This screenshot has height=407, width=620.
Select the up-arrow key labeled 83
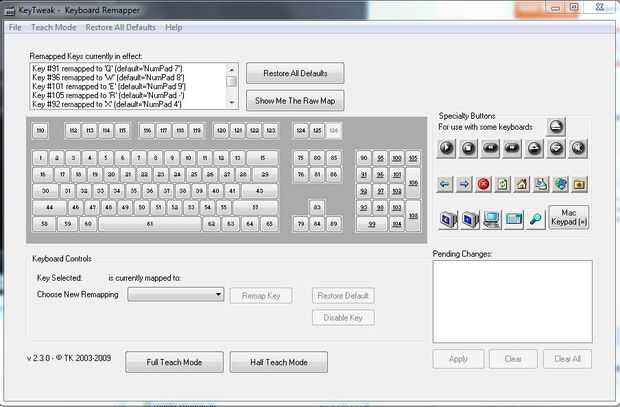[x=317, y=207]
